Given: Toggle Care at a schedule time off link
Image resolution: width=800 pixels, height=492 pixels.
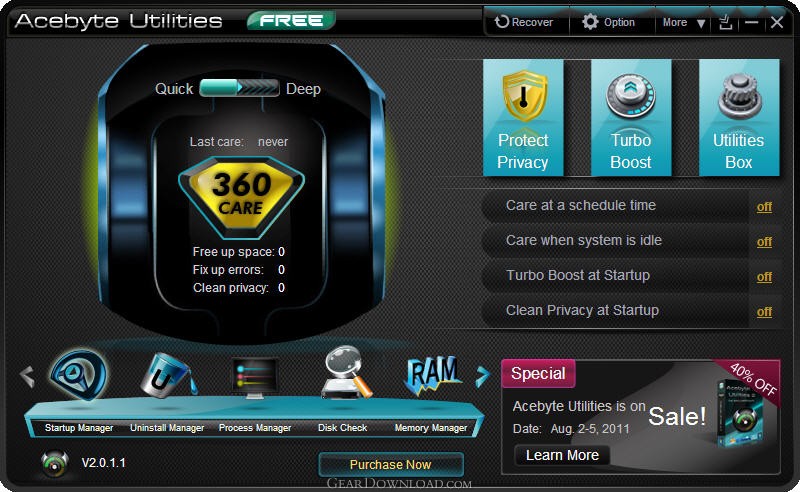Looking at the screenshot, I should point(764,207).
